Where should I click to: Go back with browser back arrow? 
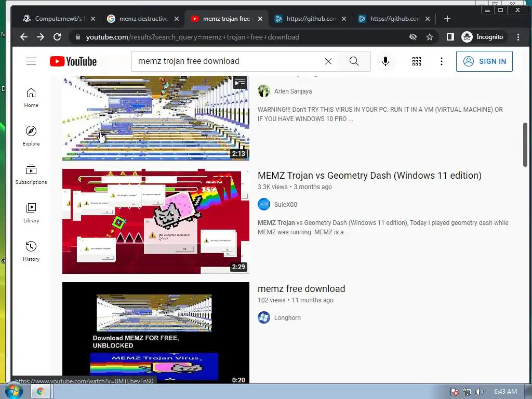[24, 37]
